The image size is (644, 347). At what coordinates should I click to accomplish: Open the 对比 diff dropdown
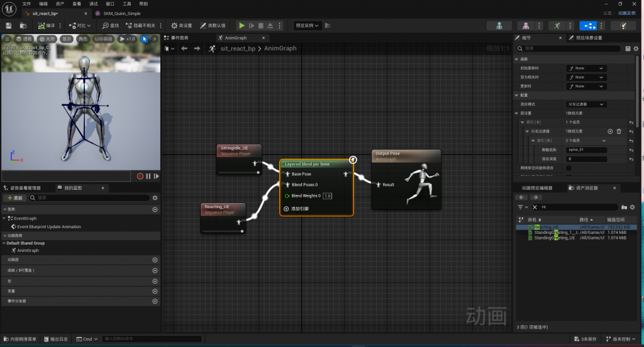80,26
